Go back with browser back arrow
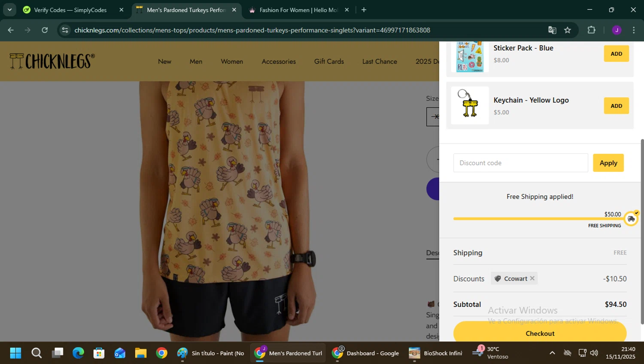This screenshot has height=364, width=644. [11, 30]
